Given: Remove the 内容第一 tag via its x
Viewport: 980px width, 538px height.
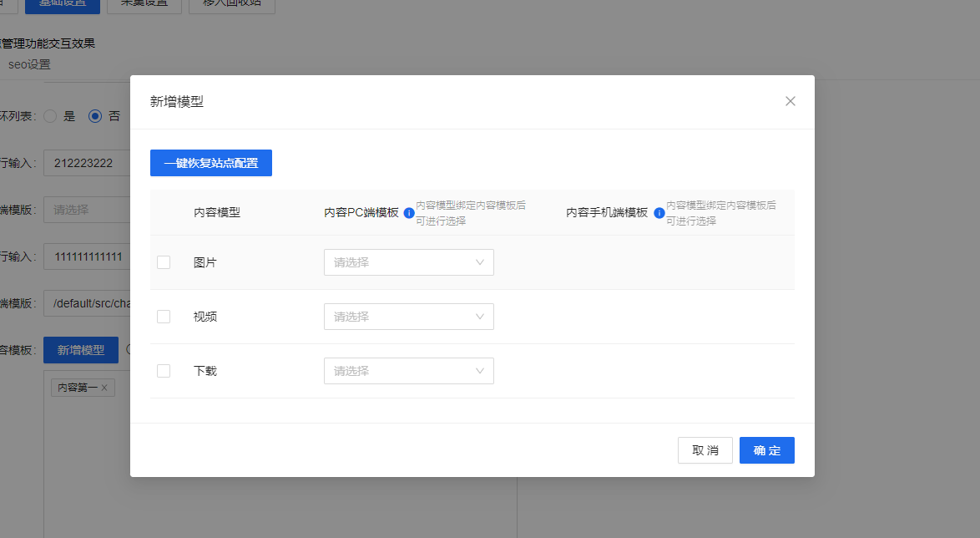Looking at the screenshot, I should tap(104, 388).
